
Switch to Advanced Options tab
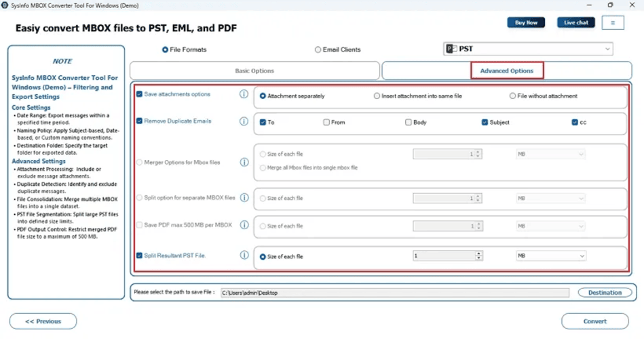507,71
